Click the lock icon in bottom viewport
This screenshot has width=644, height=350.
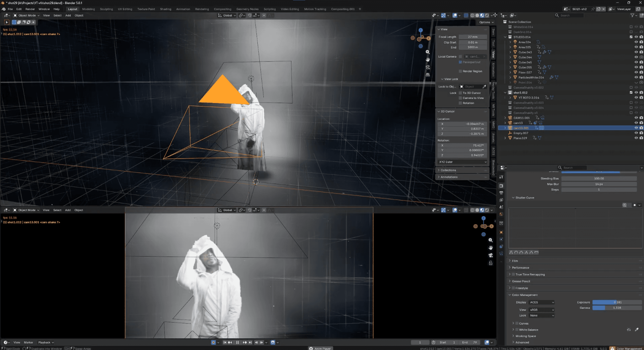[490, 263]
